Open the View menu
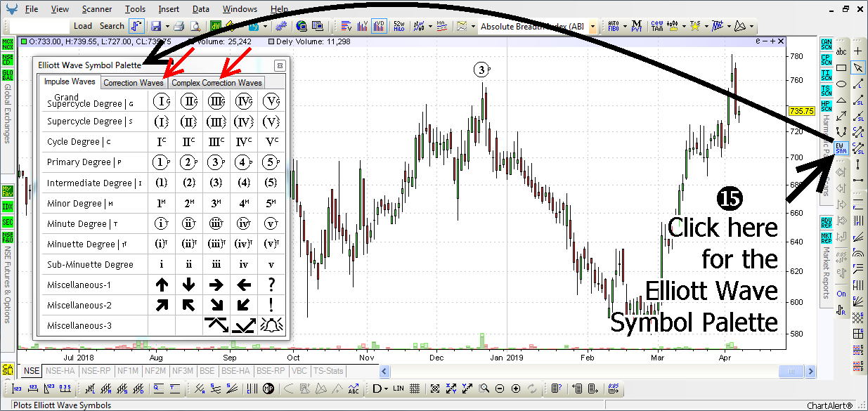868x411 pixels. click(60, 9)
